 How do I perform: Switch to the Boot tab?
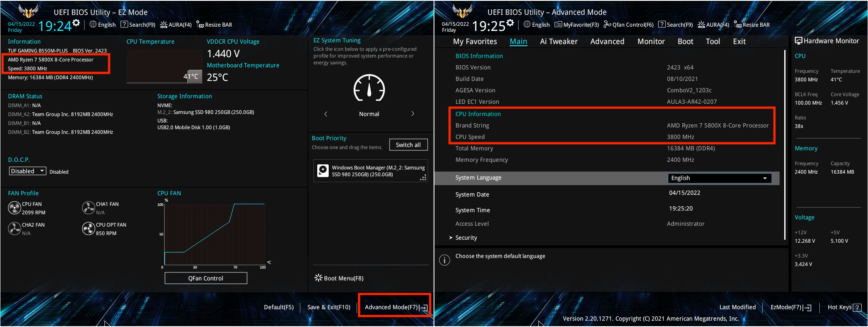coord(685,42)
